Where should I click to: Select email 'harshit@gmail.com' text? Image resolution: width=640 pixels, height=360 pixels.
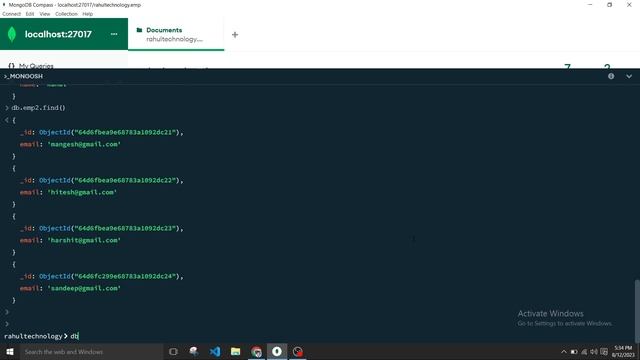click(x=84, y=240)
